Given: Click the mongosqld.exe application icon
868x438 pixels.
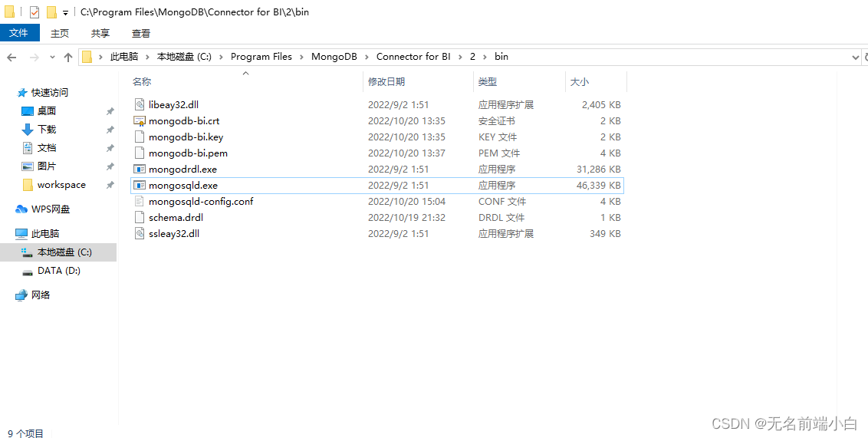Looking at the screenshot, I should tap(140, 185).
